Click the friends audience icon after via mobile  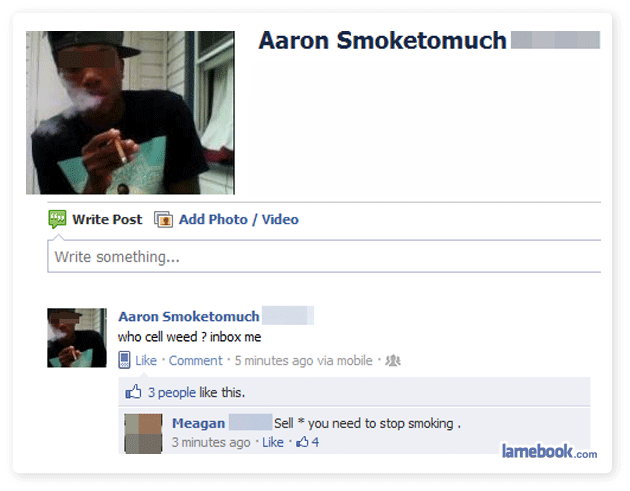point(393,360)
